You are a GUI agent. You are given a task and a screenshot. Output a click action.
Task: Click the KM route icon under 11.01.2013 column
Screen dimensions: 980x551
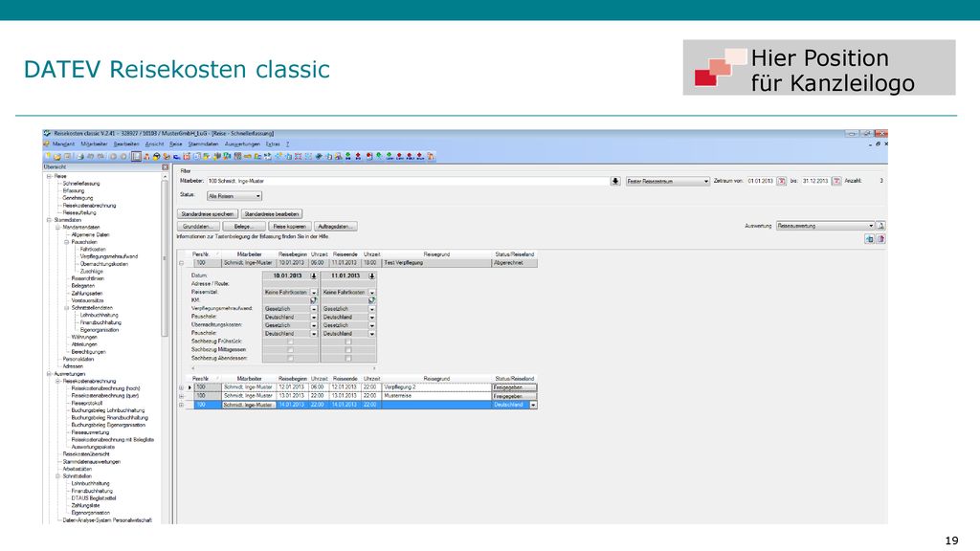click(x=371, y=300)
